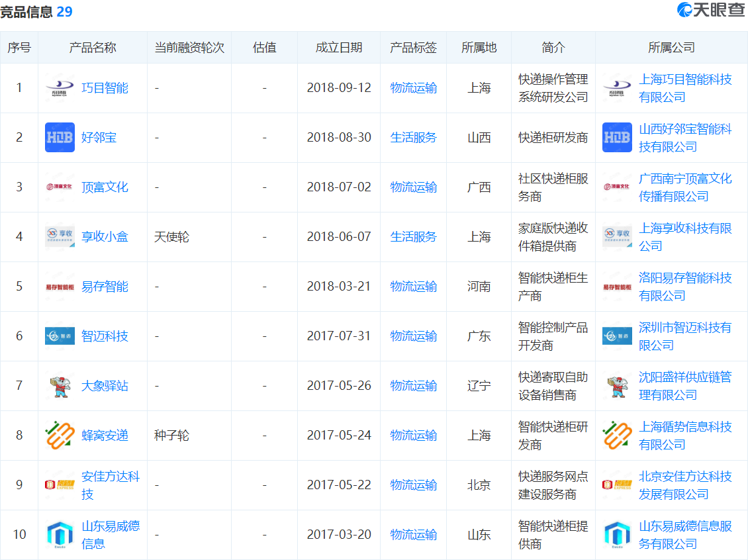Click the 成立日期 column header
This screenshot has width=748, height=560.
(339, 48)
